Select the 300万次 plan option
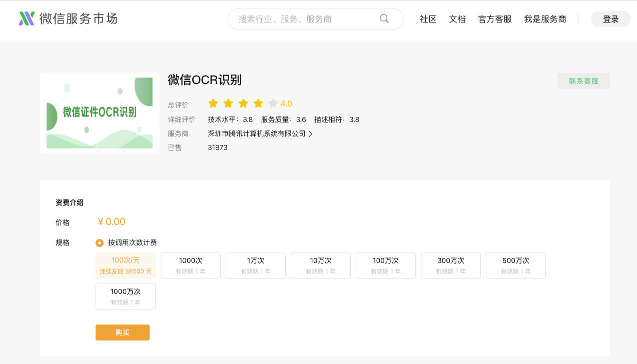 [451, 265]
